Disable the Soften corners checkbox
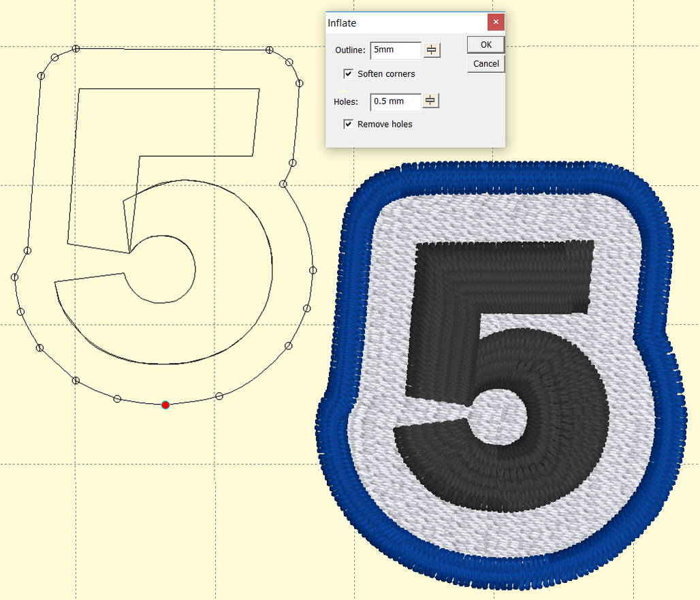 349,74
